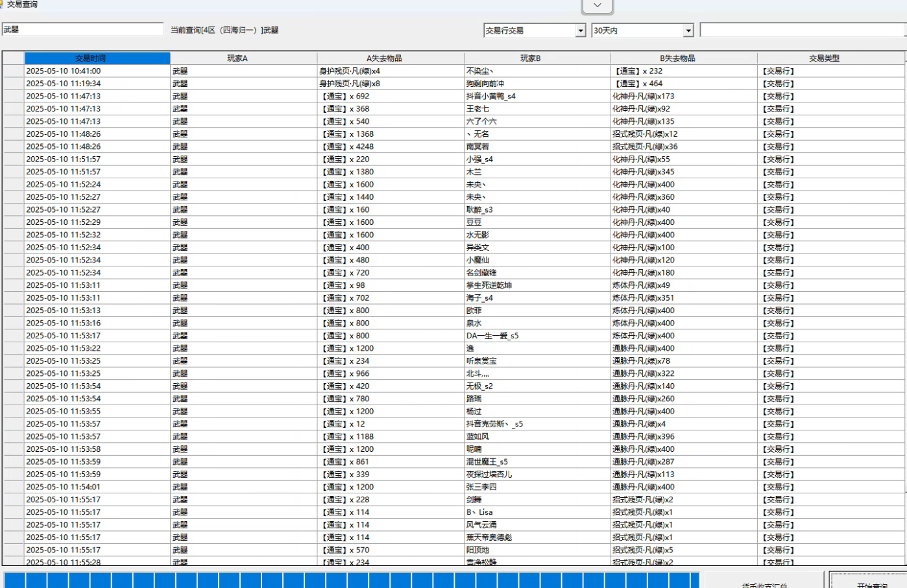
Task: Select player B cell 海子_s4
Action: [x=537, y=298]
